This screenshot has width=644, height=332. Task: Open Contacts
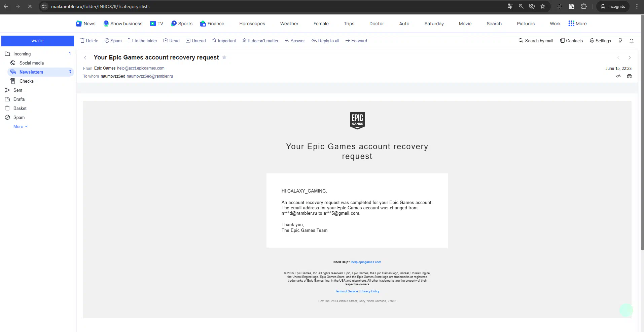[x=571, y=41]
